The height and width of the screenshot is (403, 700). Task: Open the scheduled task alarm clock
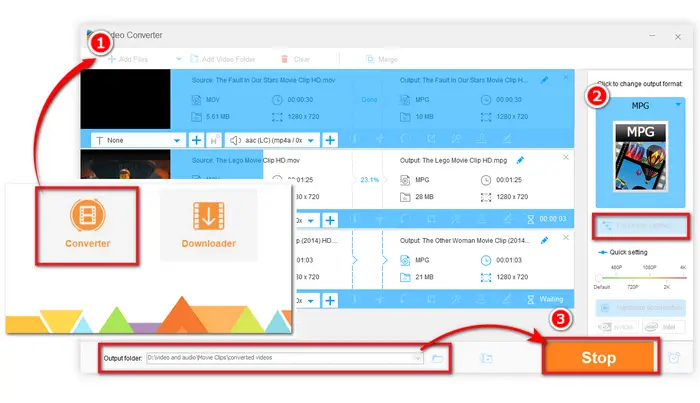[674, 357]
